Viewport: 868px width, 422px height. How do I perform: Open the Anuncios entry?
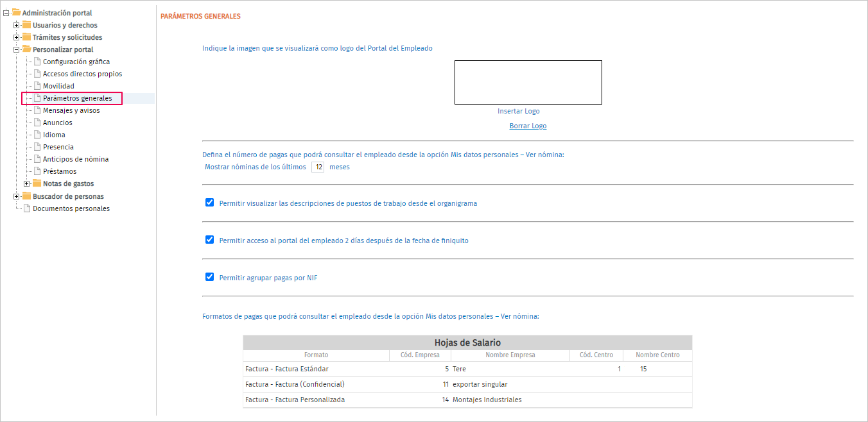pos(58,122)
